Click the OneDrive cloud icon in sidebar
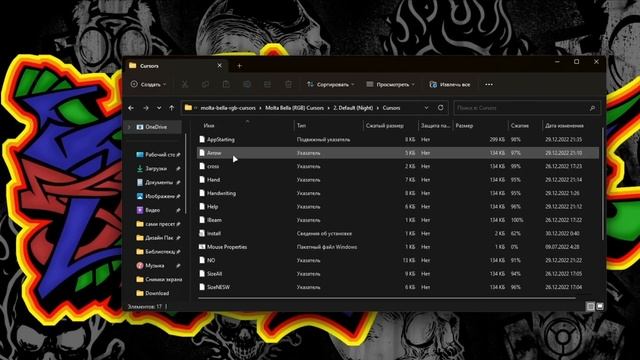Viewport: 640px width, 360px height. [x=140, y=127]
